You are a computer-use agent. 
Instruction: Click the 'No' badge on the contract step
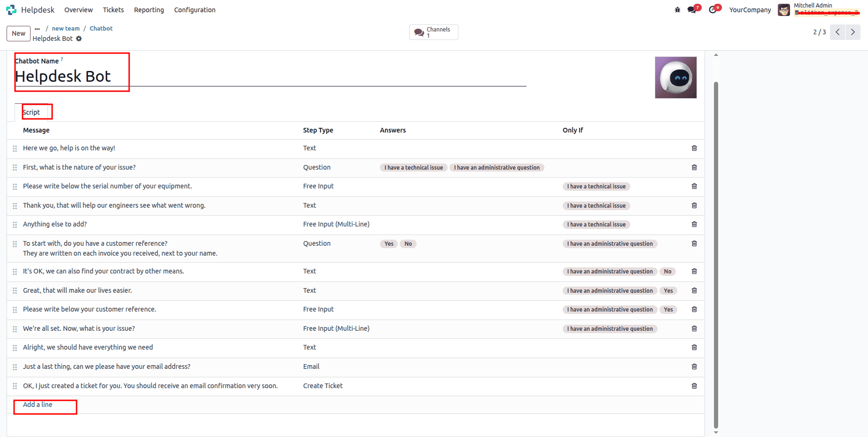667,271
